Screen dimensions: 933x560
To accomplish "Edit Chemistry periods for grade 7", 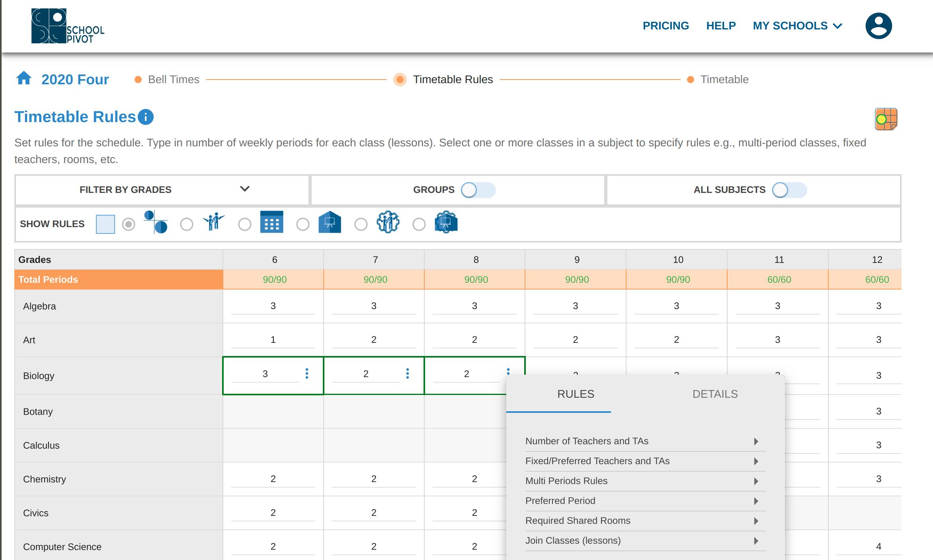I will tap(374, 479).
